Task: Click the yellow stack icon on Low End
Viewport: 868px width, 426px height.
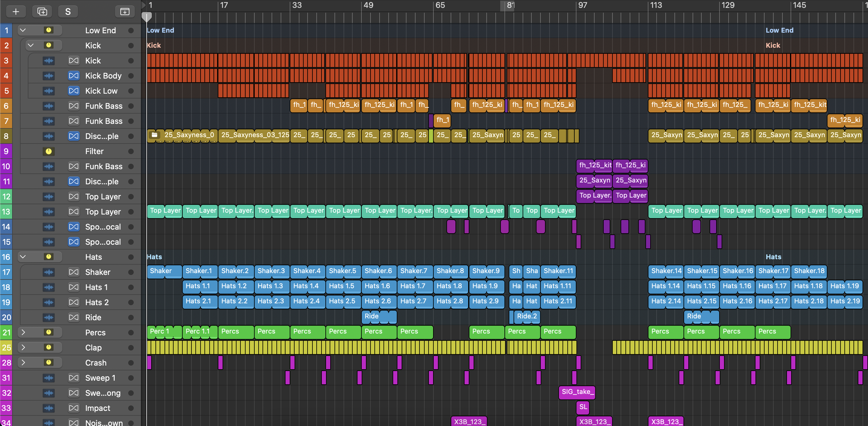Action: [49, 30]
